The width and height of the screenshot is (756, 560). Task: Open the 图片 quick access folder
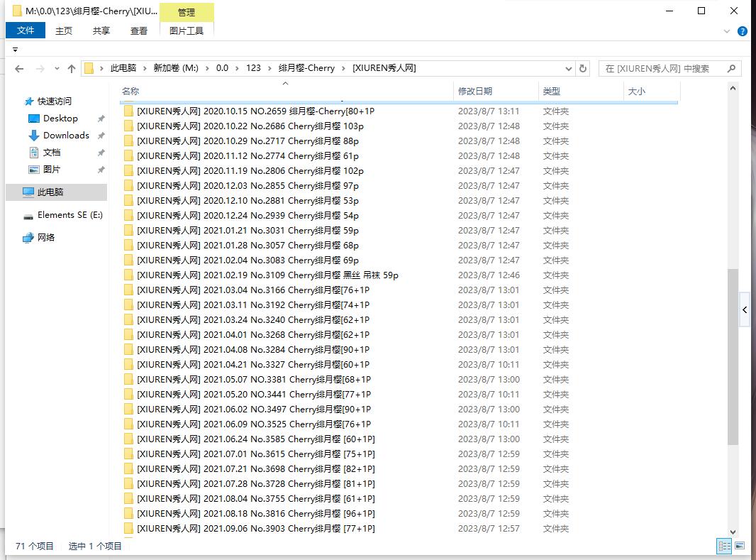[52, 170]
